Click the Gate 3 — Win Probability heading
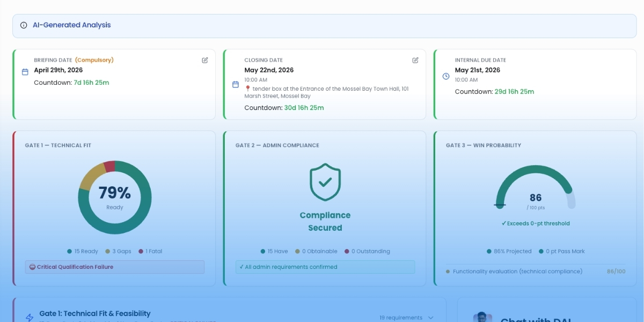 pyautogui.click(x=484, y=145)
